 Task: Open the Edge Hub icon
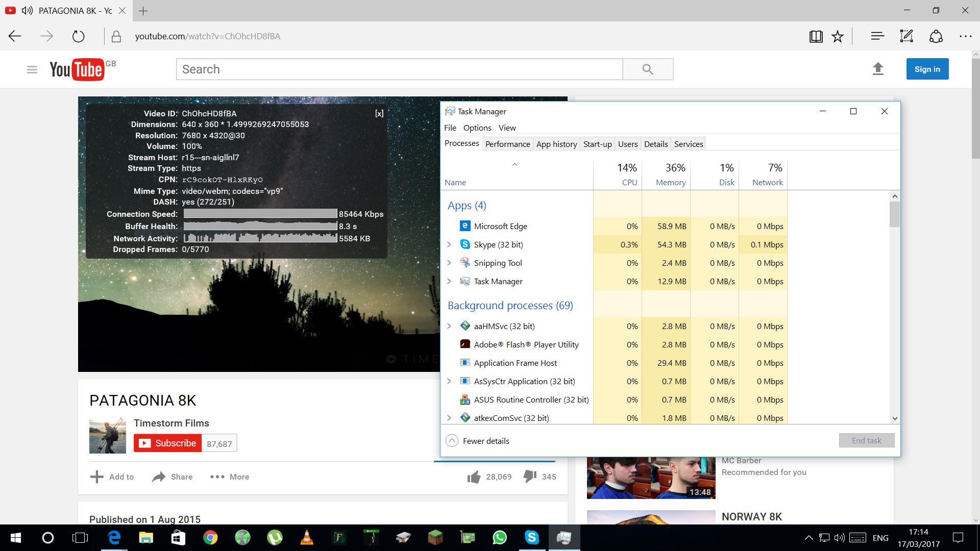(877, 36)
